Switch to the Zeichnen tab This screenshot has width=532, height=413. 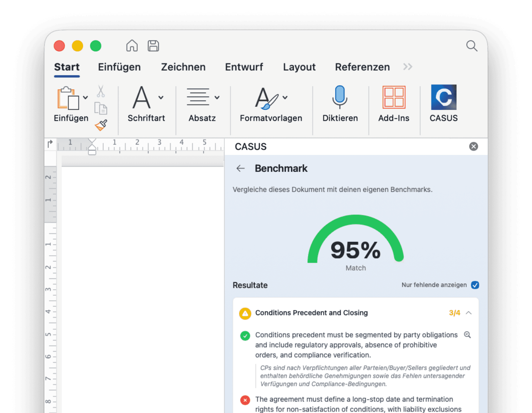[183, 67]
